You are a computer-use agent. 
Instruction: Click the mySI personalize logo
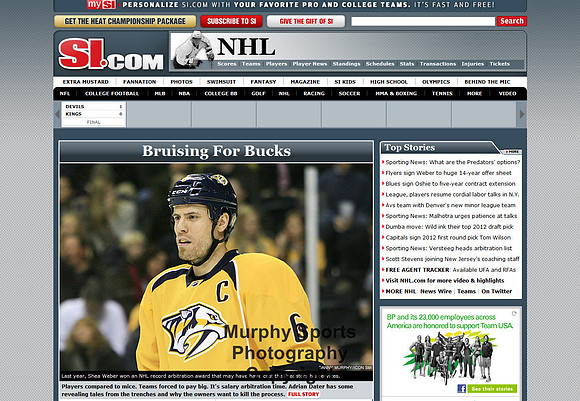coord(101,4)
